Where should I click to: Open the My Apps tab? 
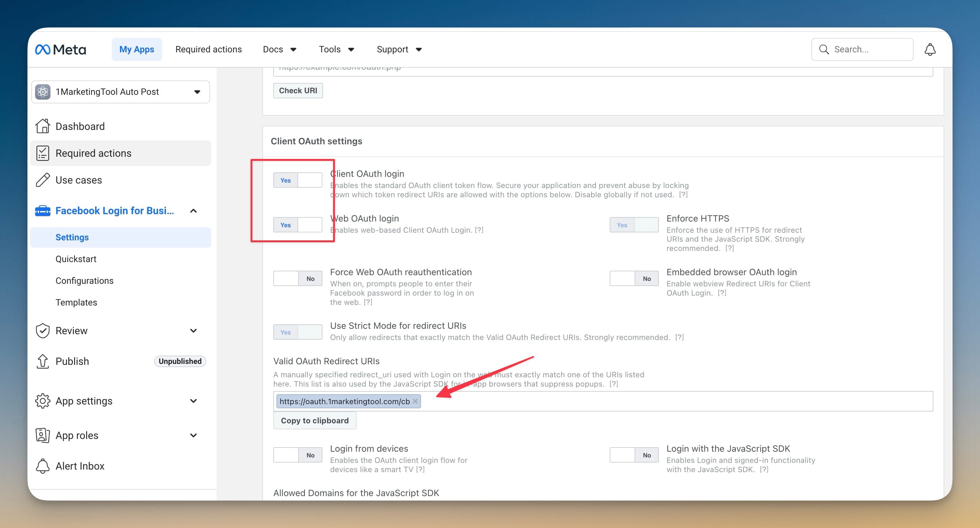pyautogui.click(x=137, y=49)
